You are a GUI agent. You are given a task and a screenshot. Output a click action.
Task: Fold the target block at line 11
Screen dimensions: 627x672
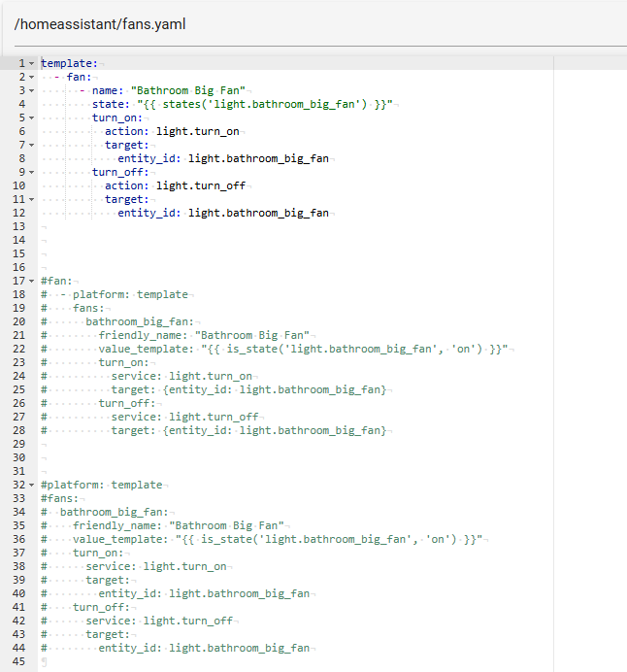[32, 200]
